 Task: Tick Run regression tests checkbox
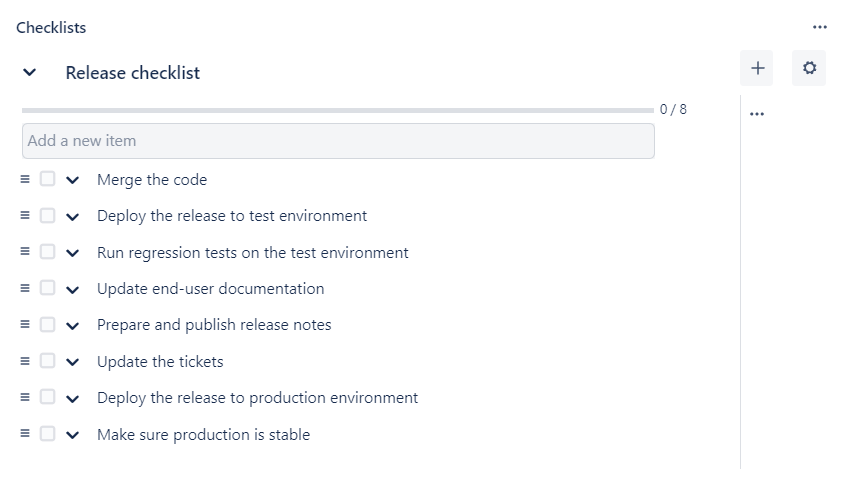coord(48,252)
